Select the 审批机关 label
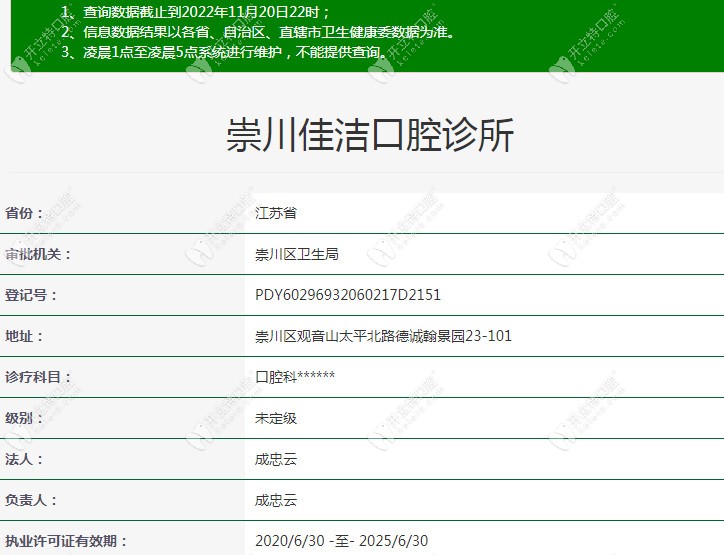Viewport: 724px width, 555px height. tap(38, 254)
